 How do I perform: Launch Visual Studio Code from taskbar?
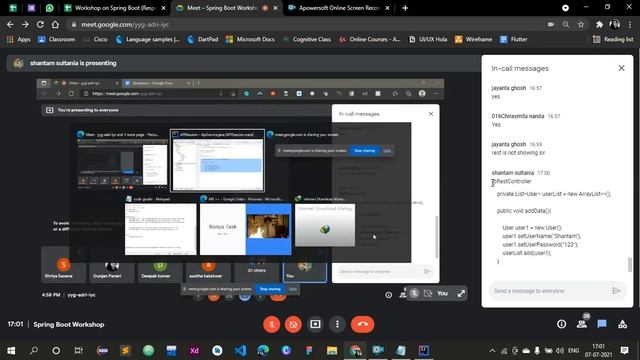[240, 351]
